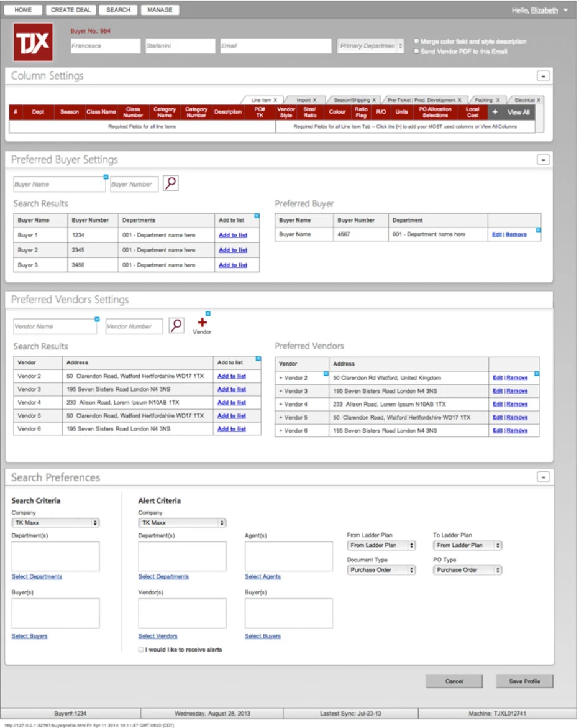Open the PO Type dropdown
The image size is (579, 728).
point(467,569)
